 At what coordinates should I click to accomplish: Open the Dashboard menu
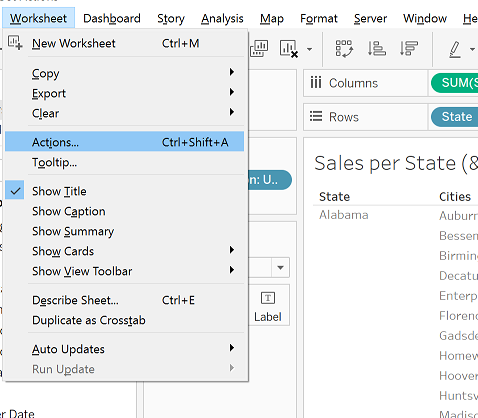[112, 18]
